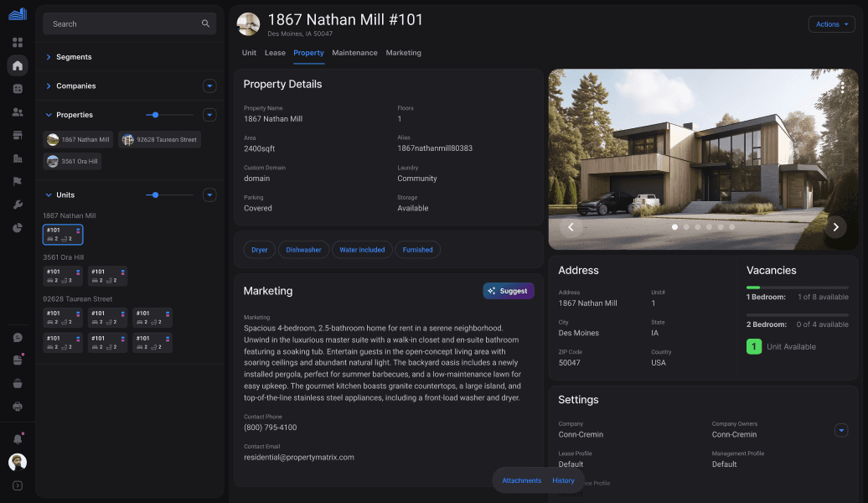Open the Settings panel circular dropdown
The width and height of the screenshot is (868, 503).
(x=841, y=430)
